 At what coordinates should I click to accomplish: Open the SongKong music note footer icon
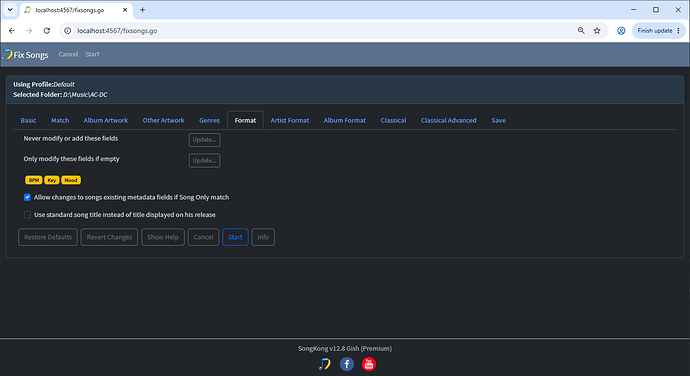325,364
